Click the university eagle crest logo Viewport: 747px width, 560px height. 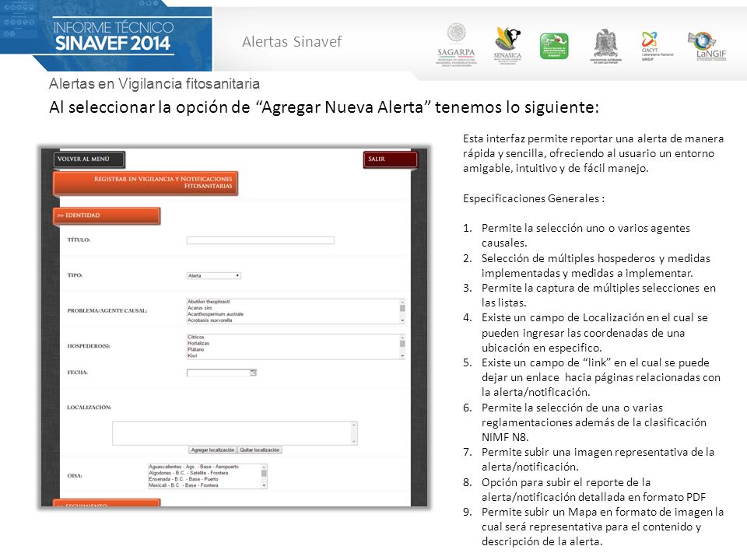605,46
